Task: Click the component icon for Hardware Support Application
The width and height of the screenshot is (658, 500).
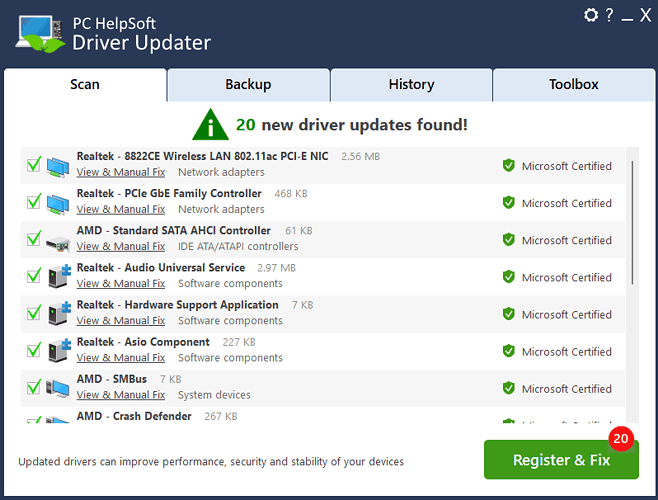Action: (x=59, y=313)
